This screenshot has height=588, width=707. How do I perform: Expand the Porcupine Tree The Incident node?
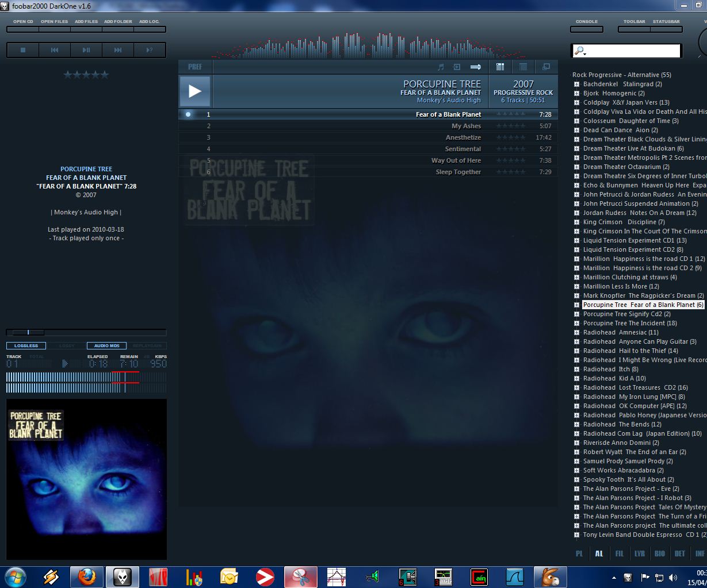point(576,324)
